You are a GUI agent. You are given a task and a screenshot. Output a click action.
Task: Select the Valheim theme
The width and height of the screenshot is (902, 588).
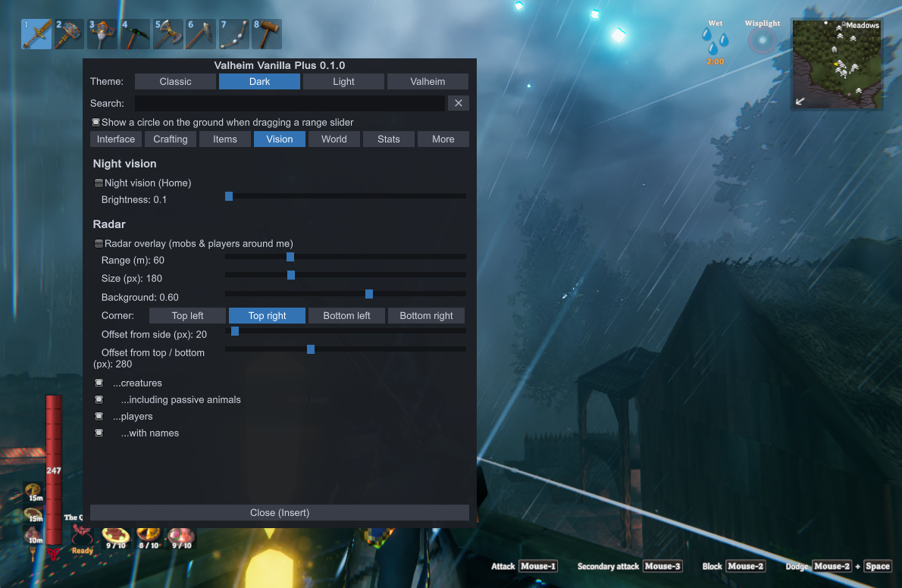[428, 82]
